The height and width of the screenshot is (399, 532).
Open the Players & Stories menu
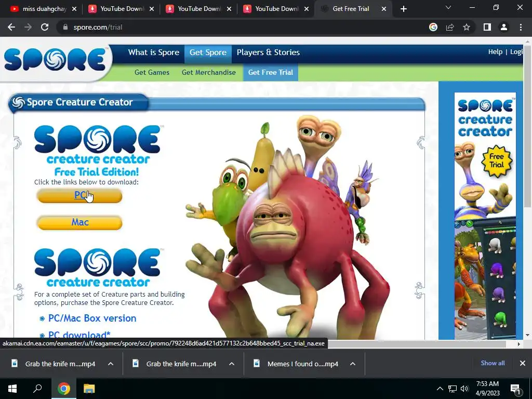coord(268,52)
